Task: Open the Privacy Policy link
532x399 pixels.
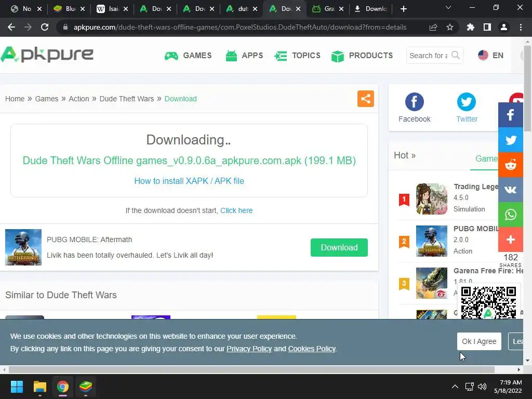Action: (x=249, y=349)
